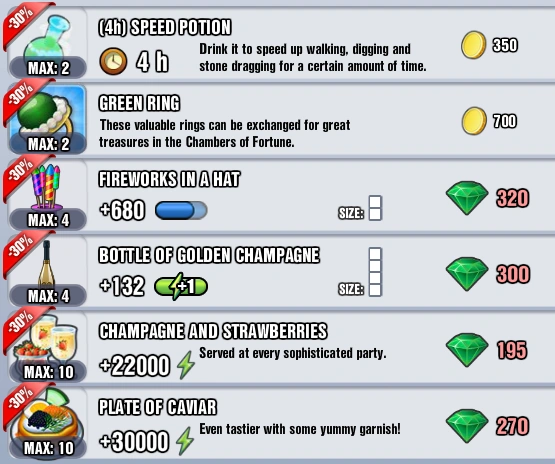Image resolution: width=555 pixels, height=464 pixels.
Task: Click the Golden Champagne size grid indicator
Action: coord(375,272)
